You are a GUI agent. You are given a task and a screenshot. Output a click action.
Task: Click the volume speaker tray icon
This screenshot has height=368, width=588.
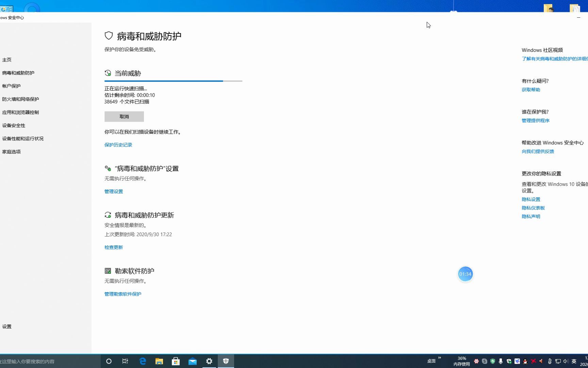[x=566, y=361]
